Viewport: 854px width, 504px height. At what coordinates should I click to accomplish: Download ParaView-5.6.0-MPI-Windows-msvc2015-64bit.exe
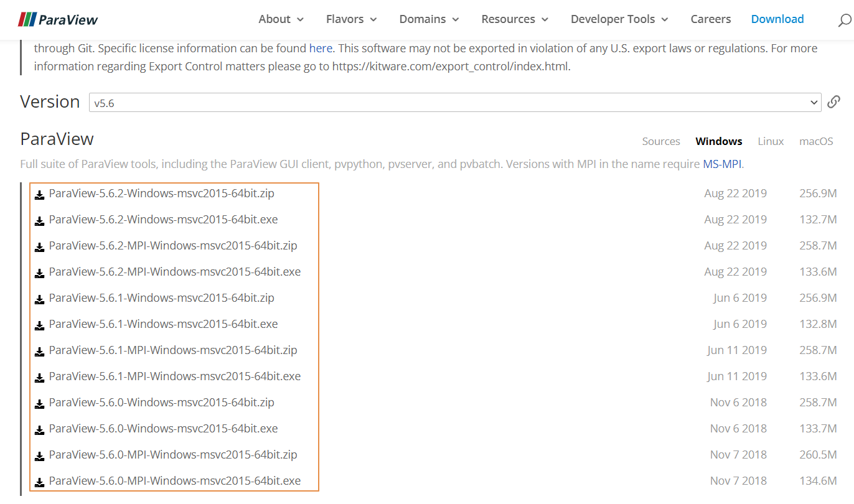point(175,481)
